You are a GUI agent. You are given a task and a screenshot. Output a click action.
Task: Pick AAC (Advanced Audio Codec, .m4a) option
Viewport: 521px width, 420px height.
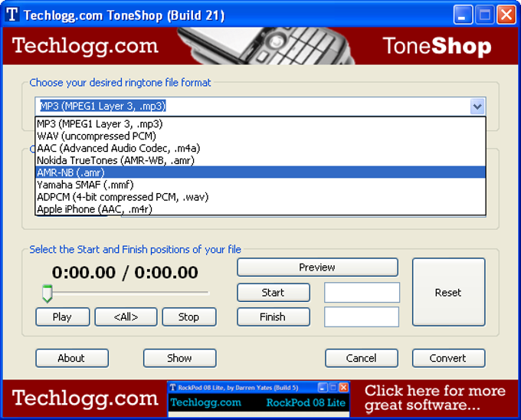click(260, 148)
